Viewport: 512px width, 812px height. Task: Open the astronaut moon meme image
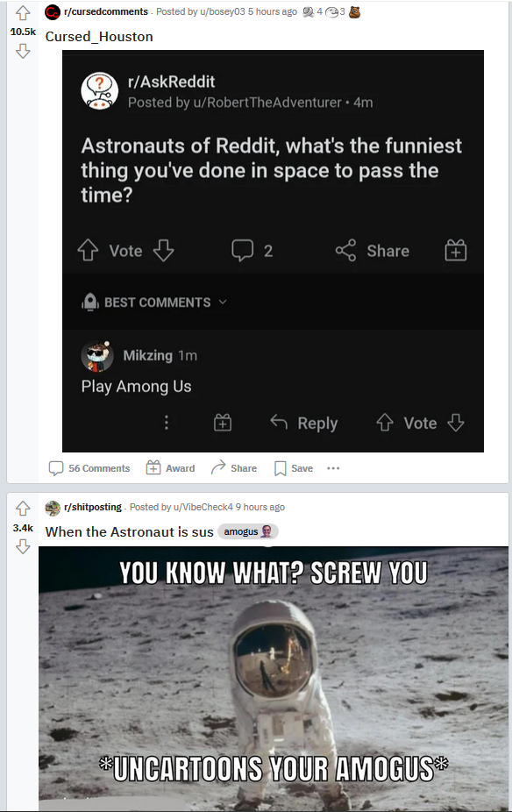pyautogui.click(x=274, y=679)
